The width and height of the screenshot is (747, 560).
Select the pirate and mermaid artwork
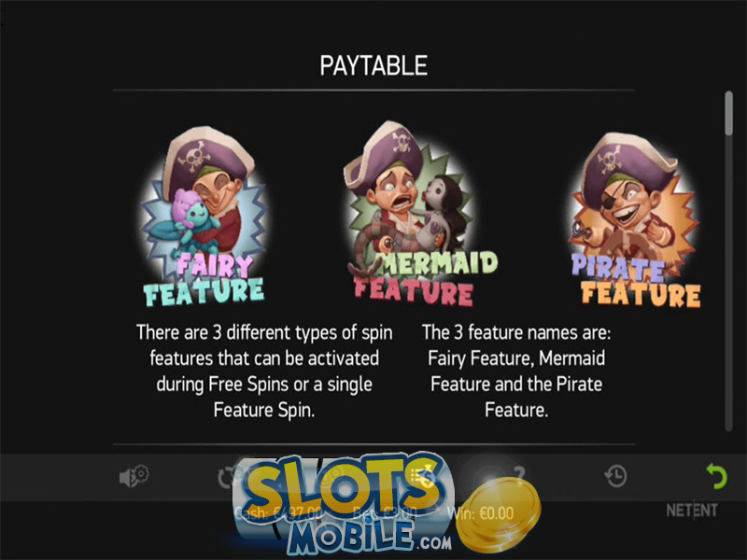413,214
